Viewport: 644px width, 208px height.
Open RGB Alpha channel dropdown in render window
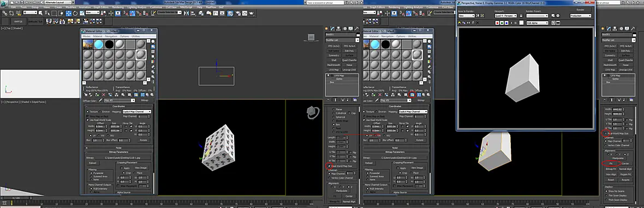537,23
